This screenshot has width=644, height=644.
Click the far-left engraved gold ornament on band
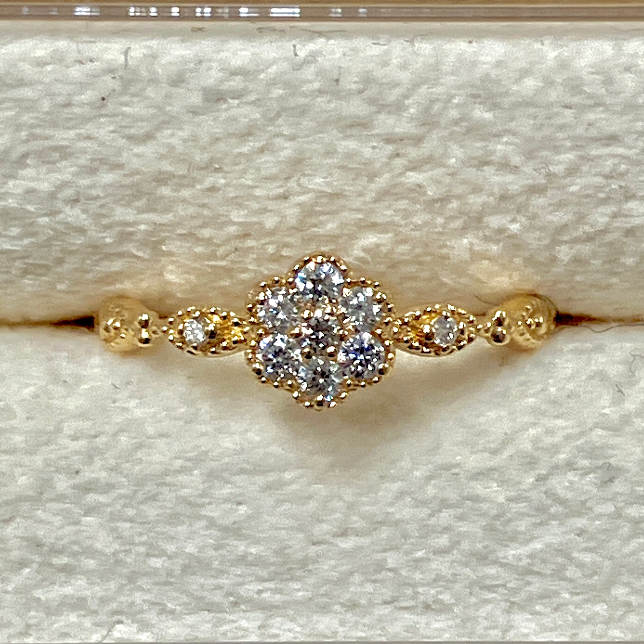(x=117, y=325)
